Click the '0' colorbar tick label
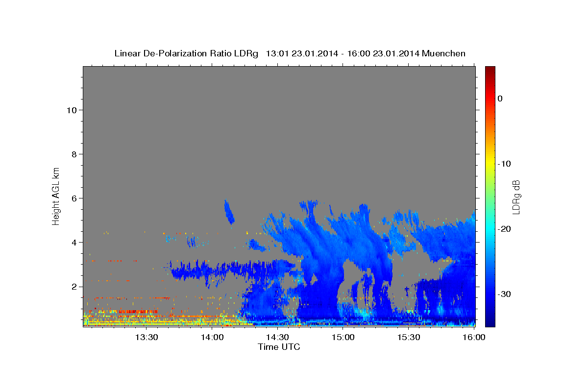Viewport: 588px width, 392px height. 500,98
